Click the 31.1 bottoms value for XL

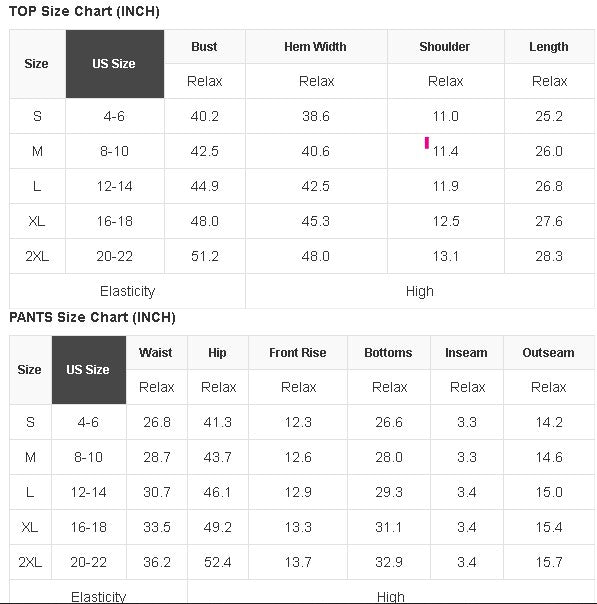pos(389,527)
